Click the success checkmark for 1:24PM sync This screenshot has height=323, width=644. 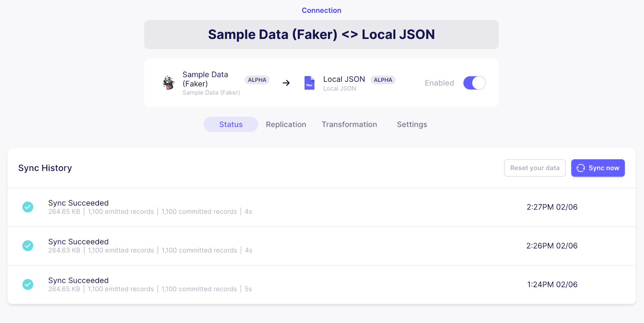point(28,284)
